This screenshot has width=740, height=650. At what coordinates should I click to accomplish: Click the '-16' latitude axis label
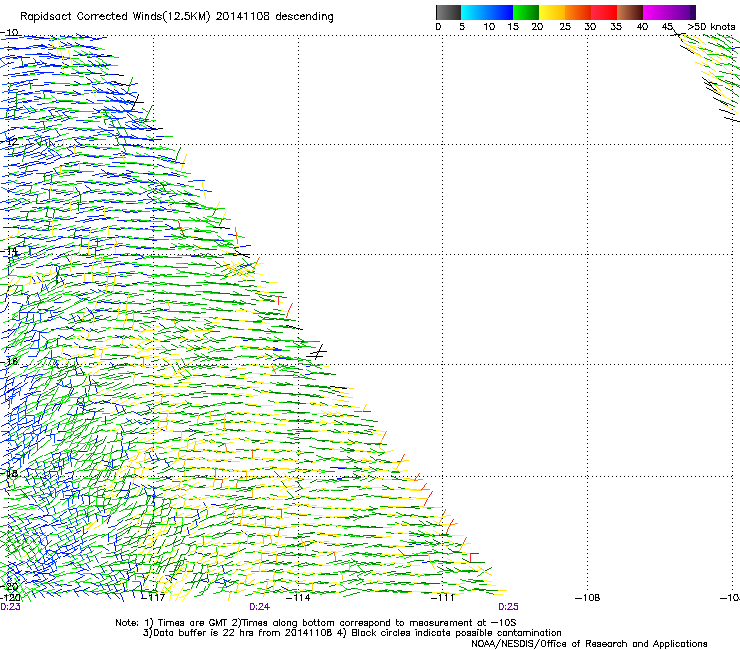9,362
